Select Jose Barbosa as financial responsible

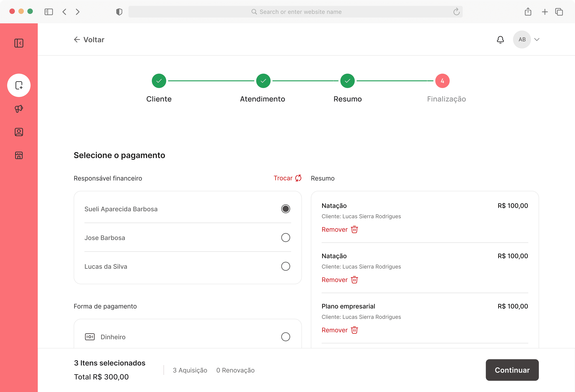(286, 238)
